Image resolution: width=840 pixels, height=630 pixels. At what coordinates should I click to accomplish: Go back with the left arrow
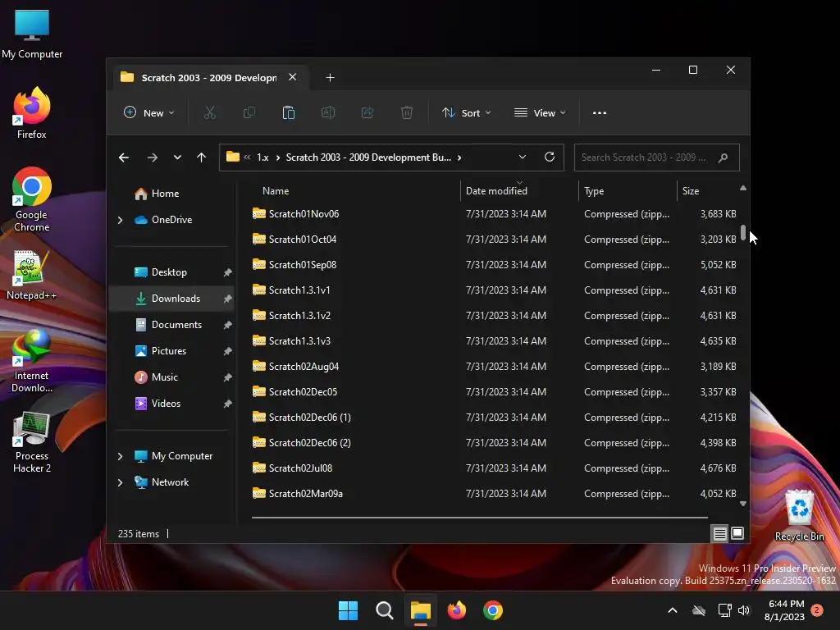124,157
